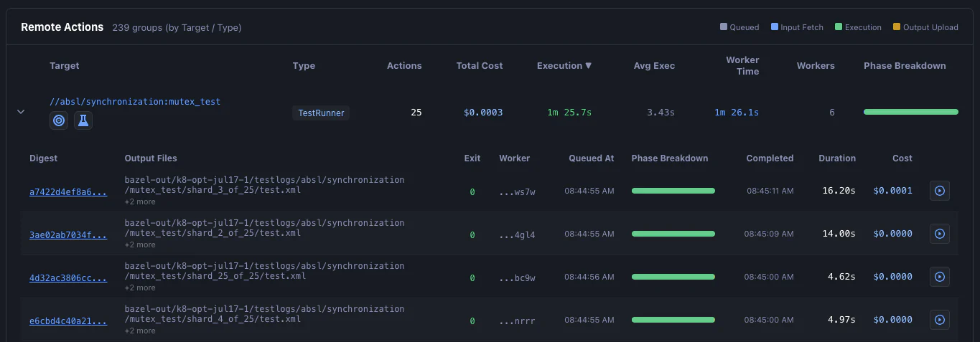This screenshot has width=980, height=342.
Task: Click the Queued legend swatch
Action: 724,27
